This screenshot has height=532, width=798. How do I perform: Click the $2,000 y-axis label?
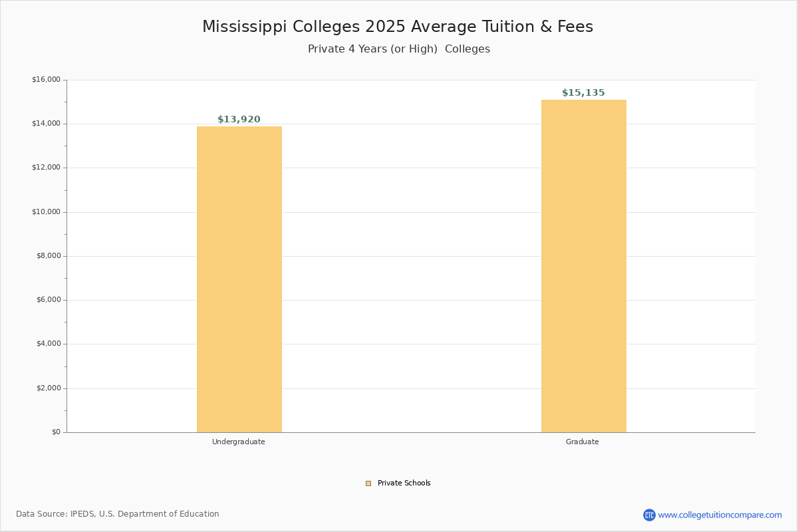(x=47, y=388)
